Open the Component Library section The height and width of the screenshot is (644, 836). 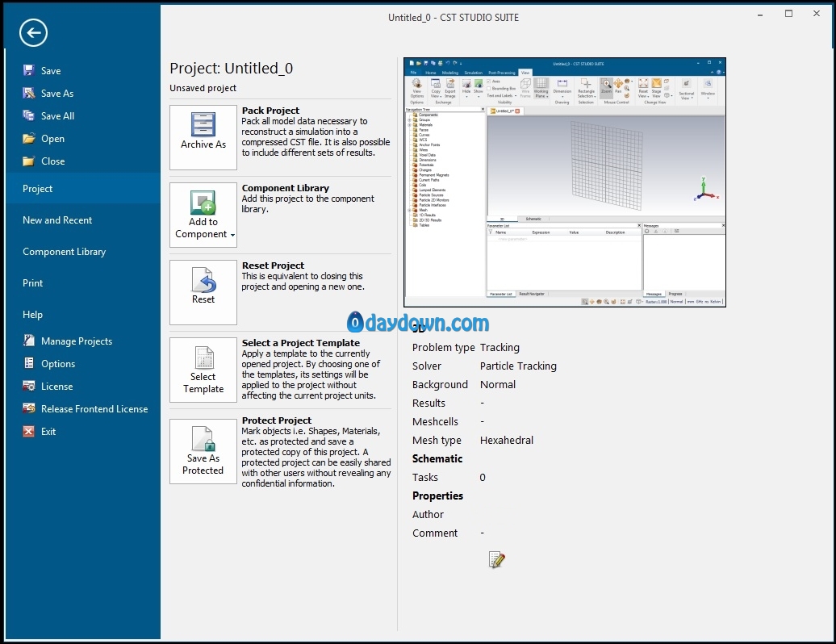82,251
